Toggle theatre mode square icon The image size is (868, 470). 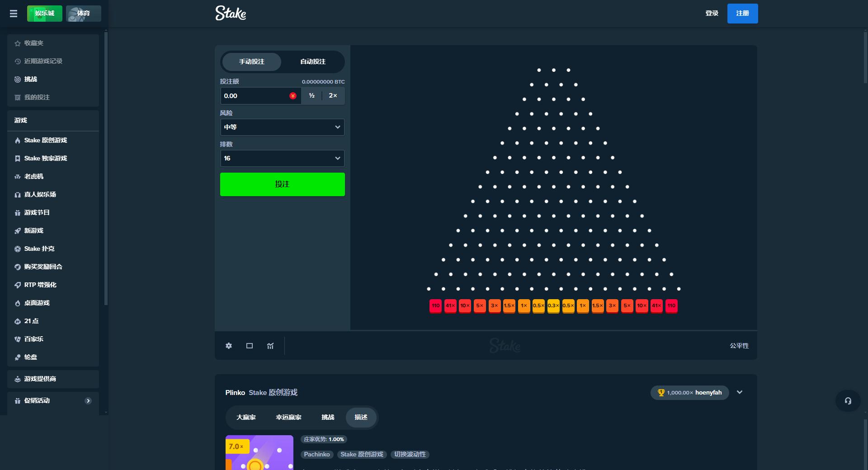click(x=250, y=346)
